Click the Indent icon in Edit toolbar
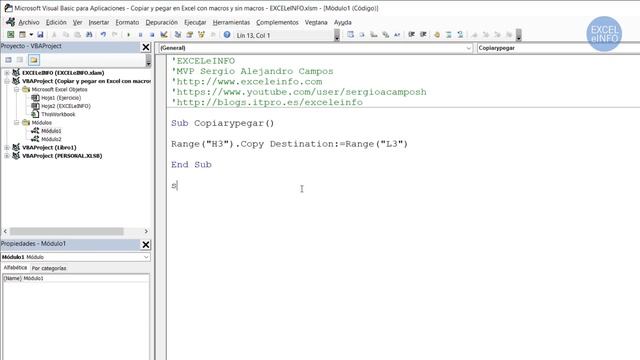The width and height of the screenshot is (640, 360). pyautogui.click(x=411, y=35)
